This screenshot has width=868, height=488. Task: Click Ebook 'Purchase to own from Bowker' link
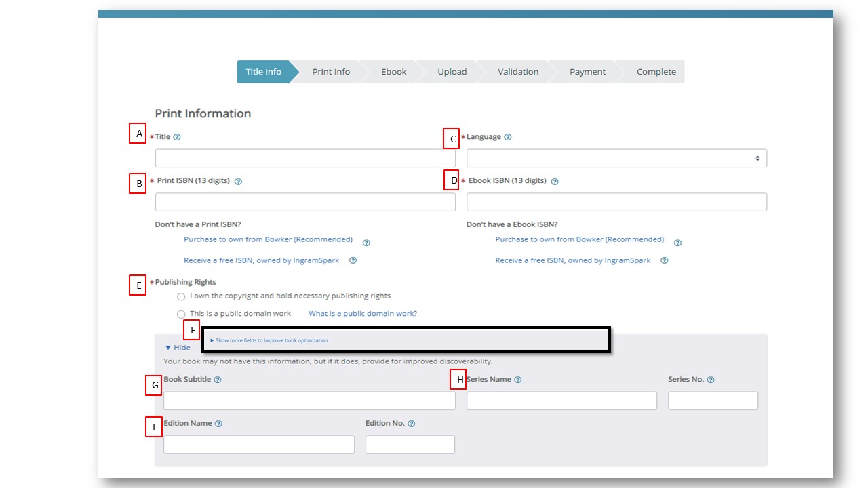point(579,239)
